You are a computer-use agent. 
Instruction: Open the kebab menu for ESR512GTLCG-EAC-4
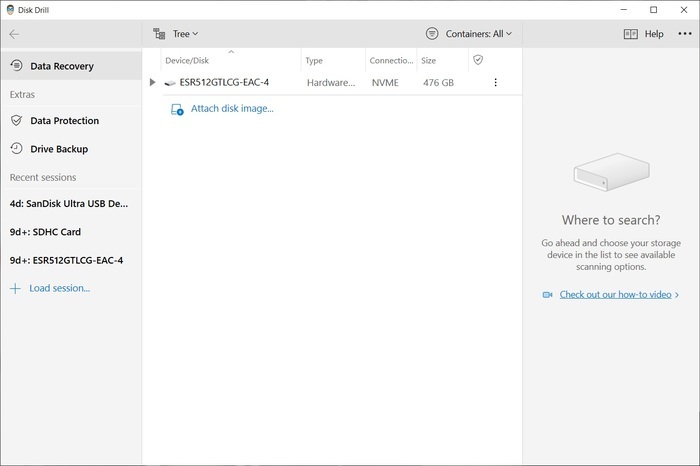[x=496, y=82]
